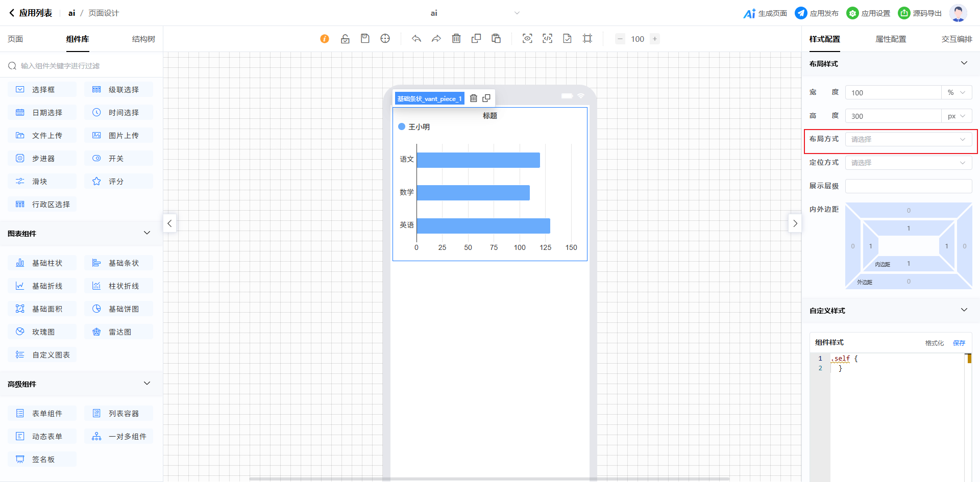The width and height of the screenshot is (980, 482).
Task: Click the code view icon in the toolbar
Action: point(547,39)
